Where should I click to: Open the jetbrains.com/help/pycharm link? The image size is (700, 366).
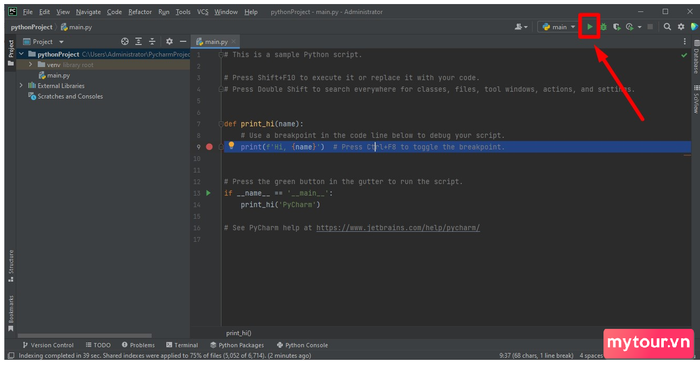398,228
